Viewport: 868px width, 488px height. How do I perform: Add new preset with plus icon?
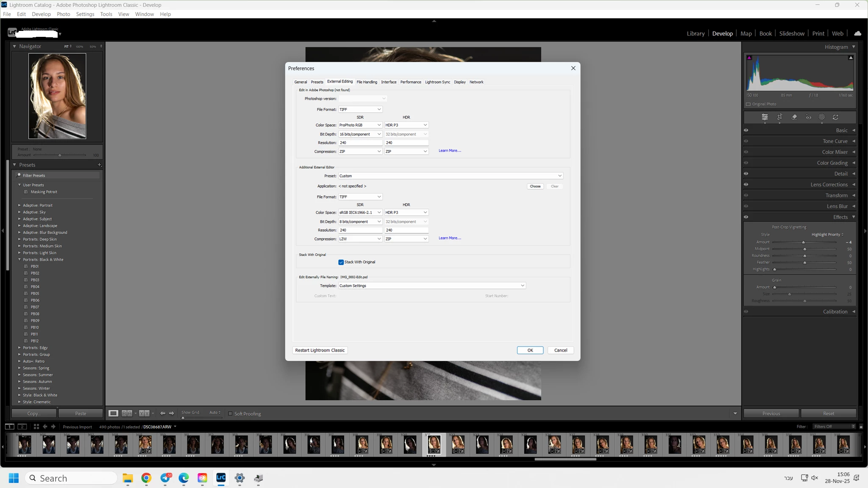pyautogui.click(x=100, y=165)
